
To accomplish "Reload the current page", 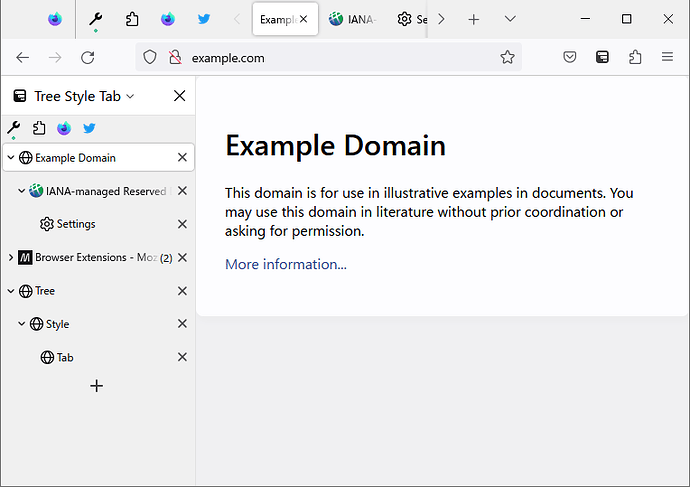I will 88,58.
